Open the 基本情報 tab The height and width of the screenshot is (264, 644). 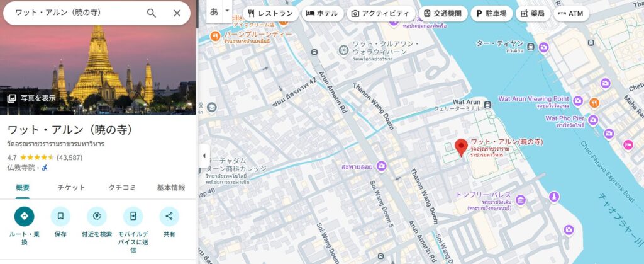(x=170, y=187)
